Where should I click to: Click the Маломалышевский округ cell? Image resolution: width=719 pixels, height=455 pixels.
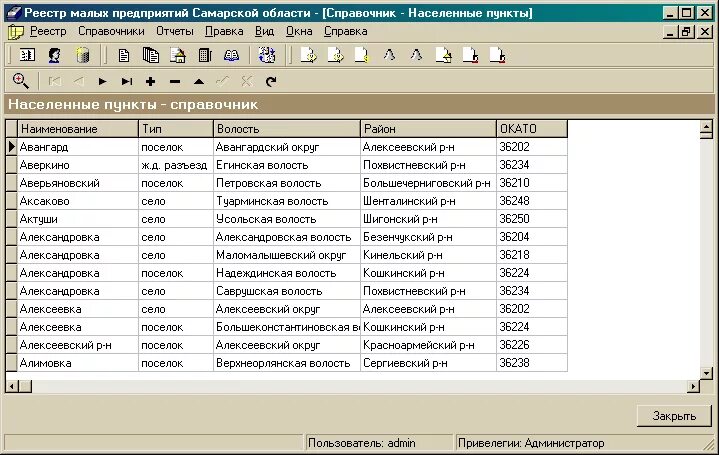coord(287,255)
